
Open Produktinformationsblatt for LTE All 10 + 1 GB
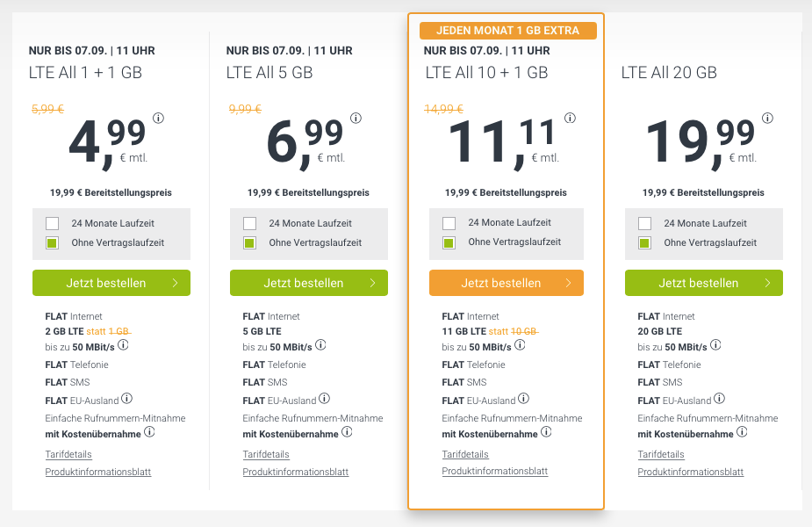pos(495,472)
